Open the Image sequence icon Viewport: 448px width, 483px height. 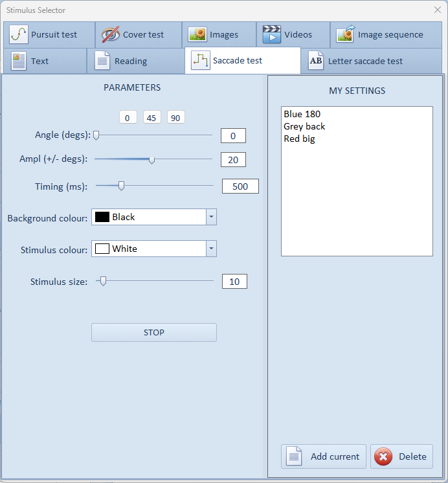click(345, 34)
